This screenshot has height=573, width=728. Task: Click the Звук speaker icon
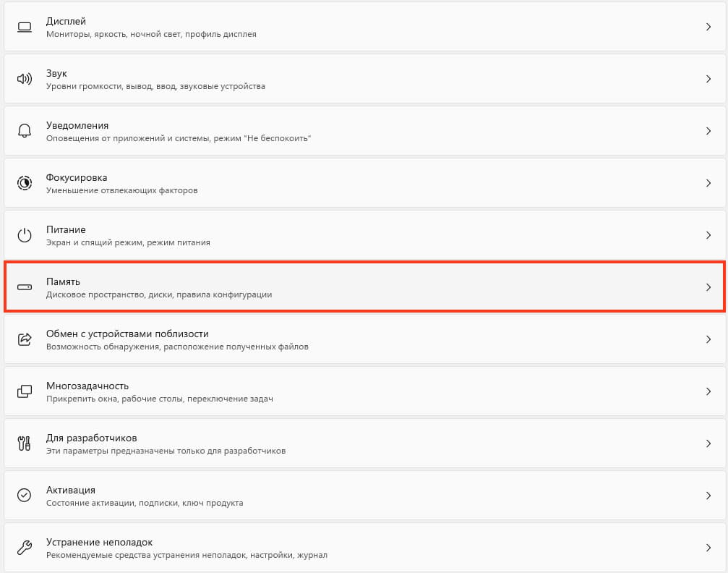click(25, 79)
